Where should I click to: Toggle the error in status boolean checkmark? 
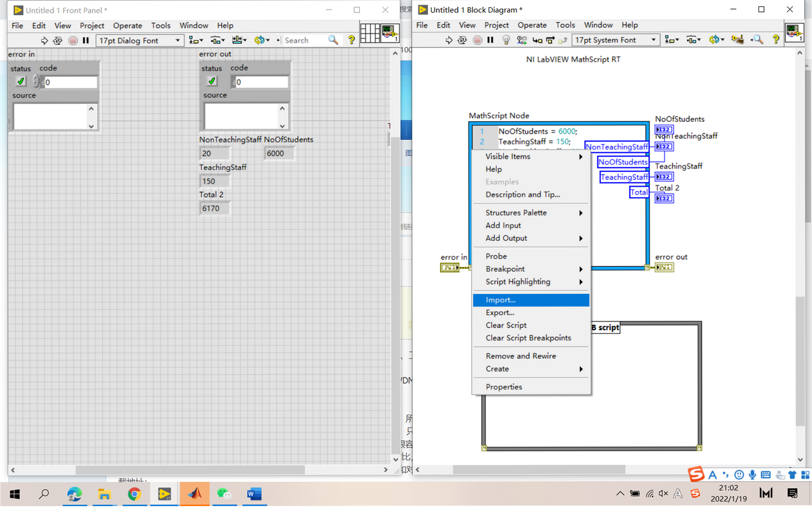click(x=20, y=81)
